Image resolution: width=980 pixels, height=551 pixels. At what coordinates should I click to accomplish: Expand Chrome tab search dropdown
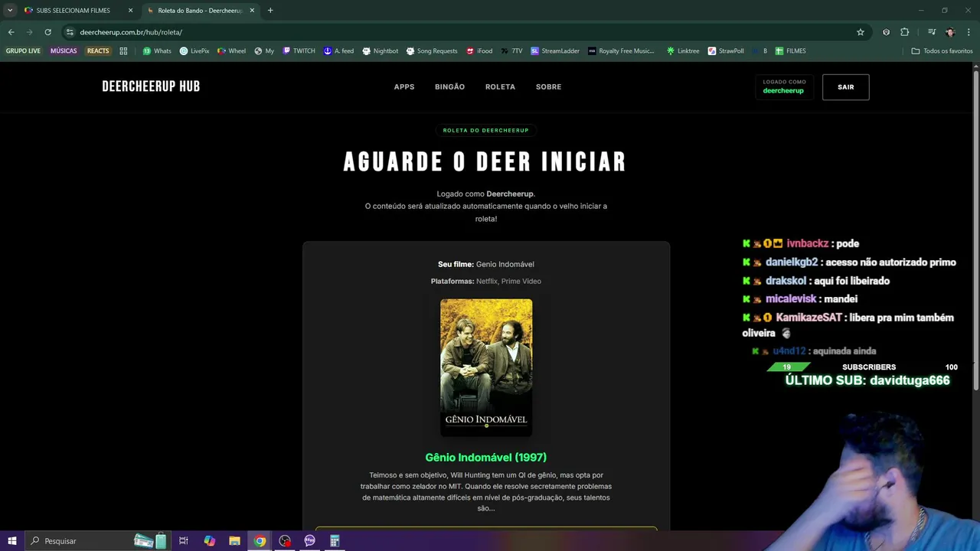[x=10, y=11]
